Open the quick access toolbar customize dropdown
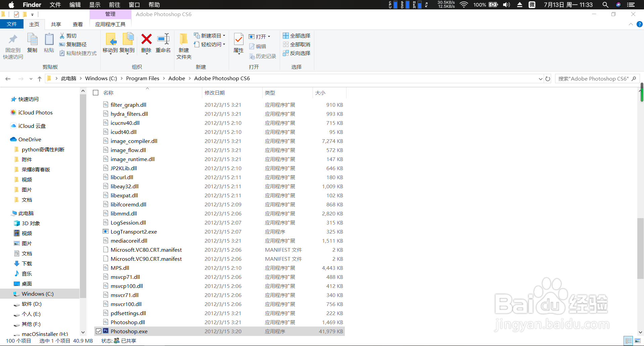Viewport: 644px width, 346px height. coord(32,14)
